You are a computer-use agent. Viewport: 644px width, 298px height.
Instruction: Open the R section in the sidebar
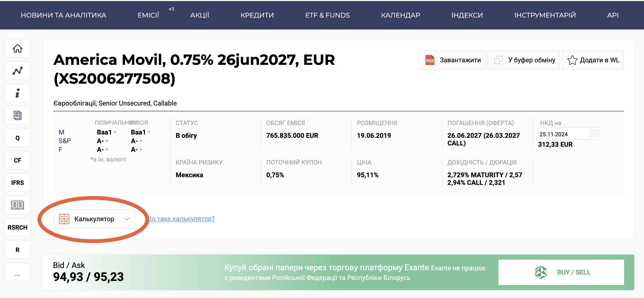(x=18, y=250)
